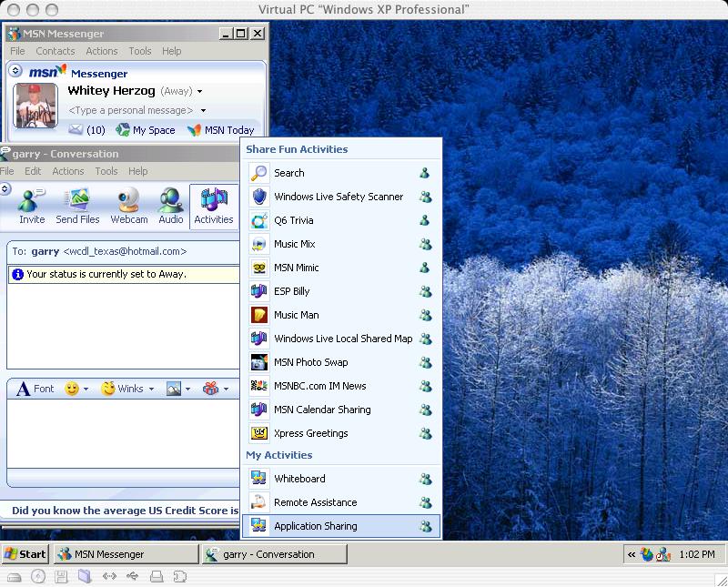Open the My Space icon

tap(123, 129)
